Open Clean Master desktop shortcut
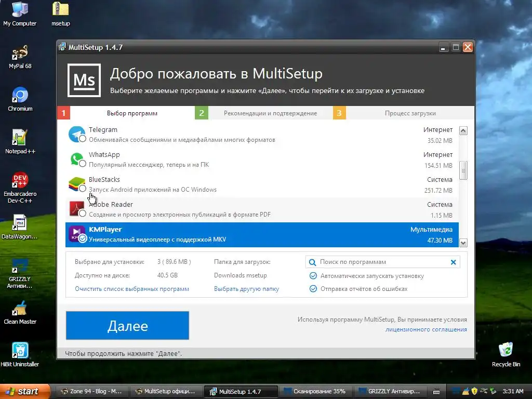The height and width of the screenshot is (399, 532). point(20,312)
